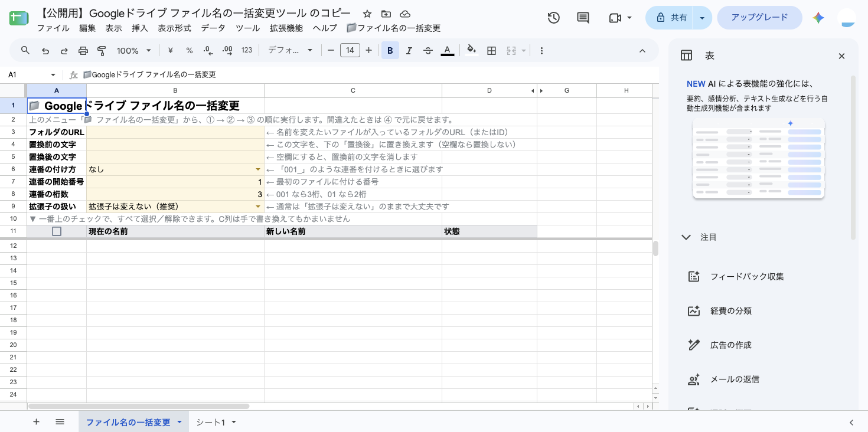Expand the Meet call options arrow
Screen dimensions: 868x432
[629, 18]
